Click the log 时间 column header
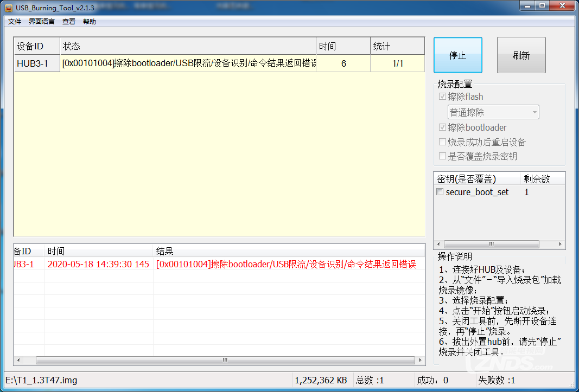 [x=99, y=251]
